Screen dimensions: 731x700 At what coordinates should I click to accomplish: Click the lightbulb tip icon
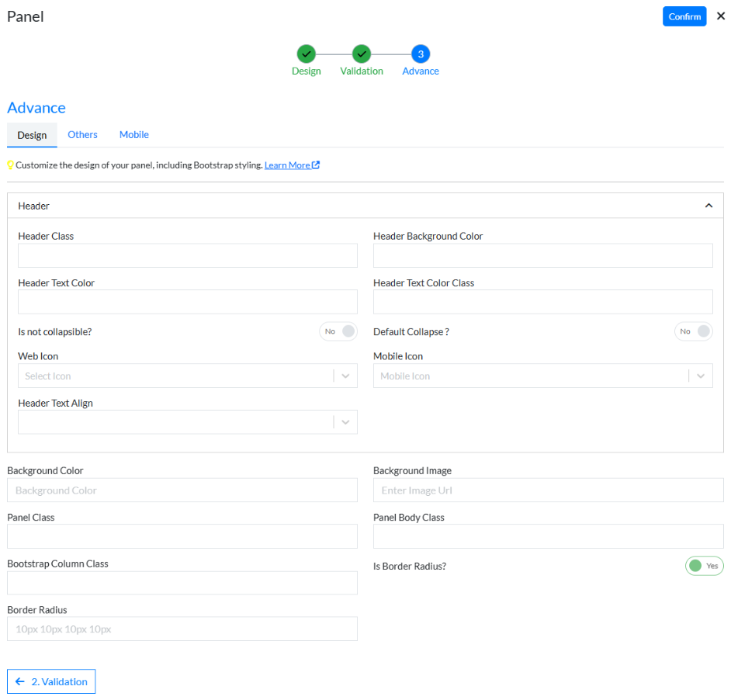(x=11, y=165)
